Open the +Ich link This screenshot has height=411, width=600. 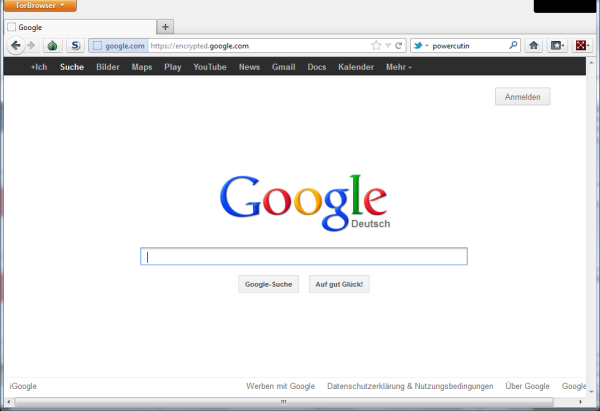(x=39, y=67)
